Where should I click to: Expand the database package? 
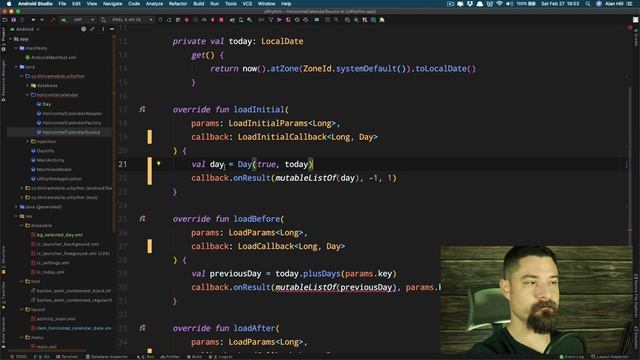click(27, 86)
